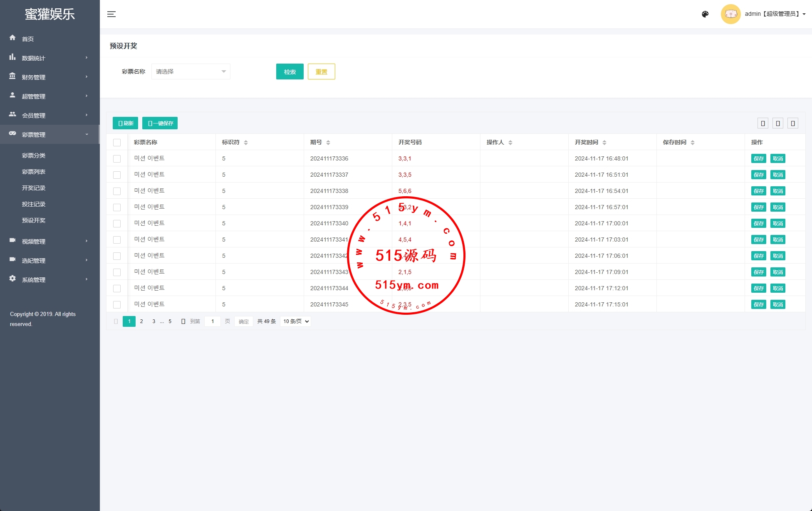Open the 10 条/页 page size dropdown
The image size is (812, 511).
296,321
